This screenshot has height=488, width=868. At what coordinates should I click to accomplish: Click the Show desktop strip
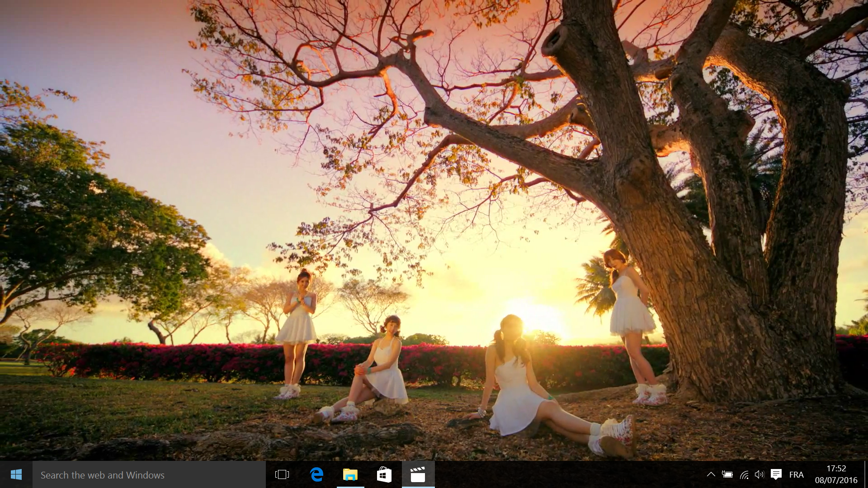(x=866, y=474)
